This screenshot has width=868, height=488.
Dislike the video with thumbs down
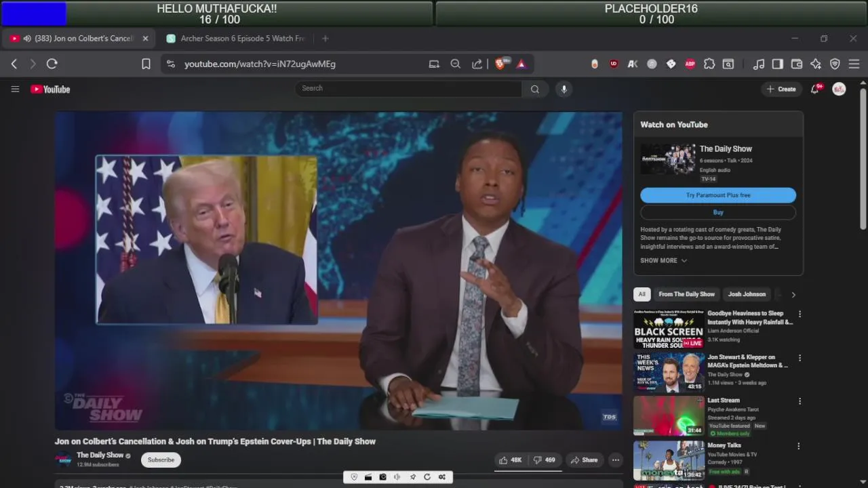[544, 460]
